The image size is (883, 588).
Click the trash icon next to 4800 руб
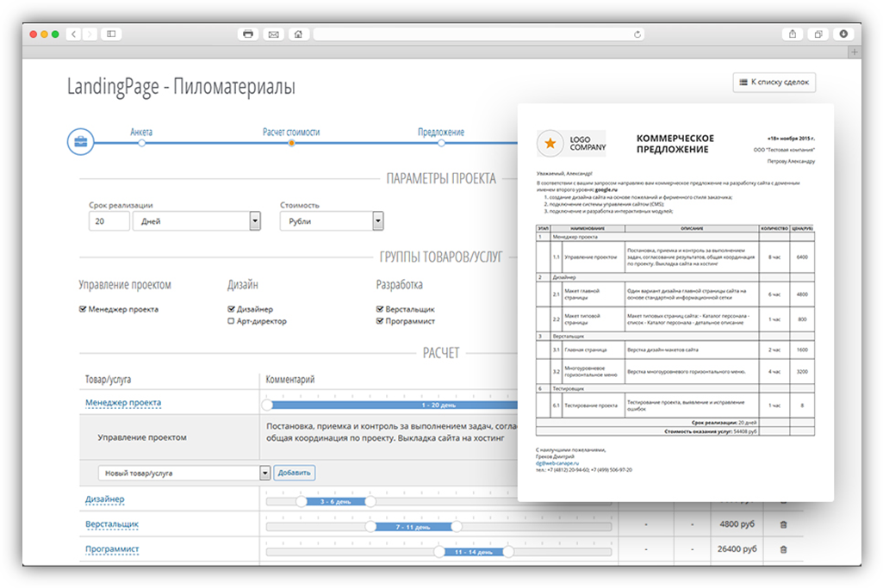point(782,523)
